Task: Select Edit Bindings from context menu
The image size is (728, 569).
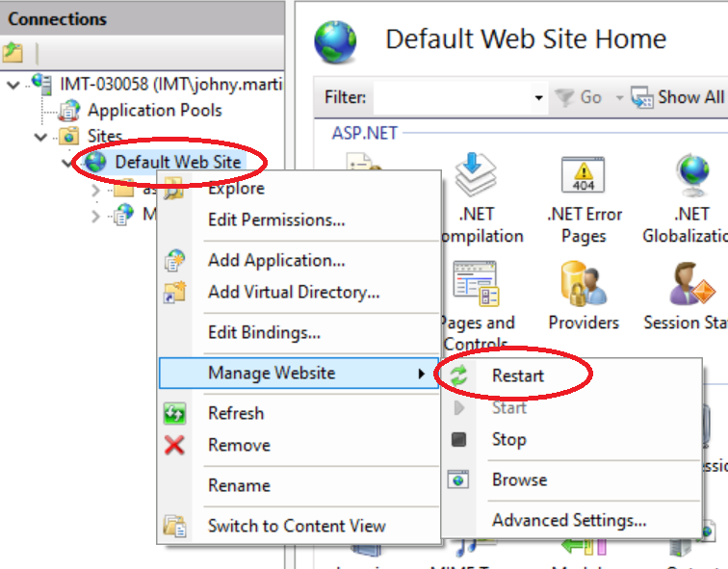Action: click(264, 333)
